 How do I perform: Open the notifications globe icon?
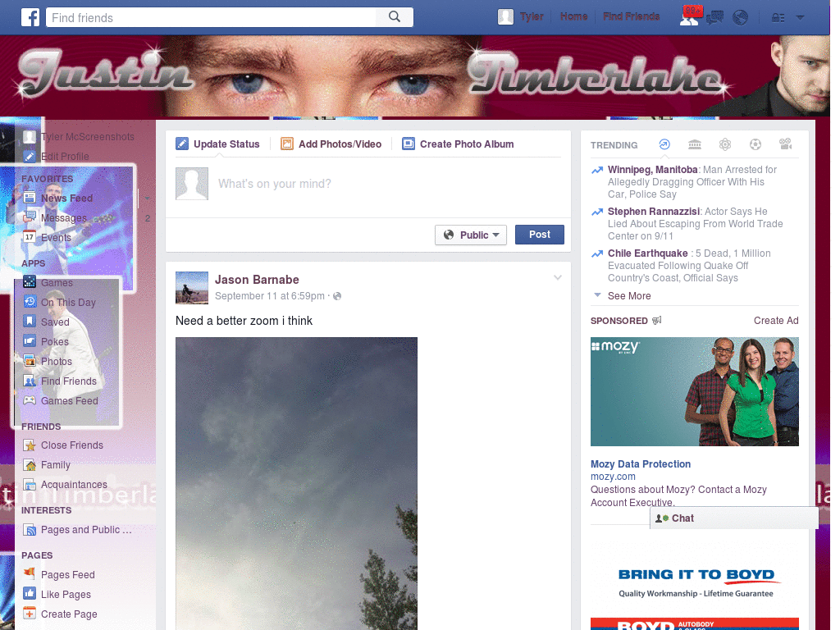tap(741, 18)
